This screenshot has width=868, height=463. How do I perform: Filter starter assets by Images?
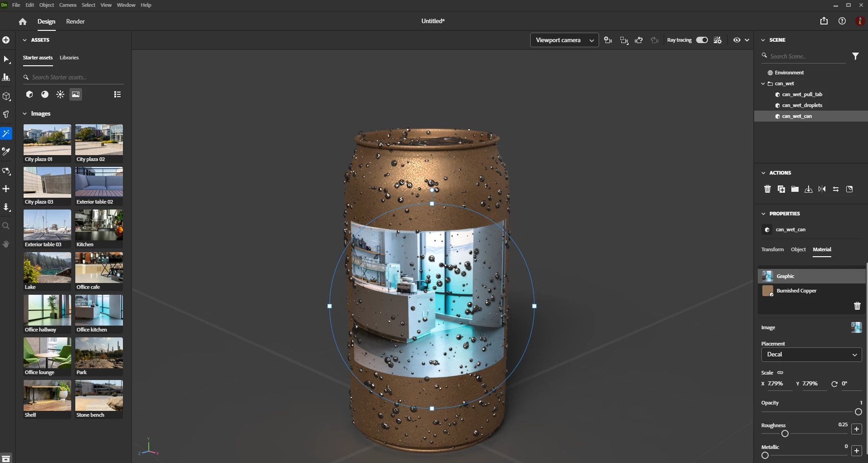click(76, 94)
